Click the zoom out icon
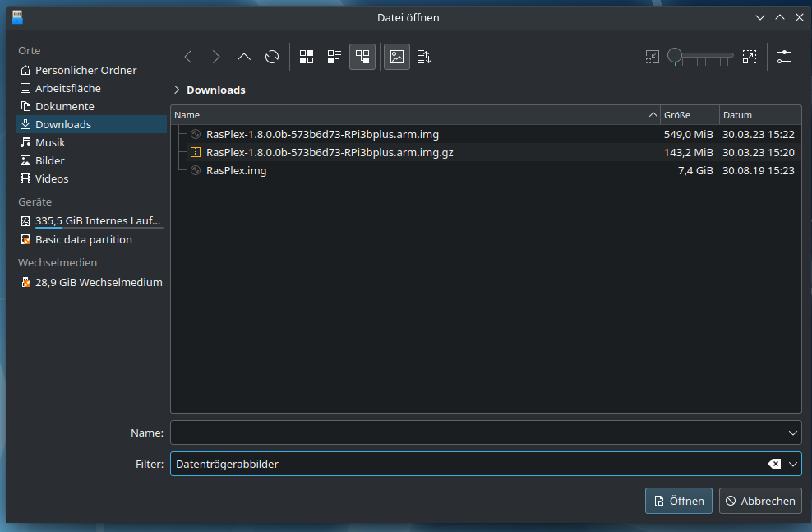This screenshot has width=812, height=532. click(x=652, y=57)
